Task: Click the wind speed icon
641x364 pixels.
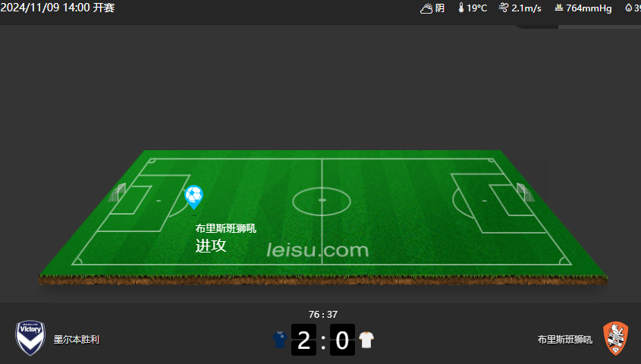Action: (x=503, y=8)
